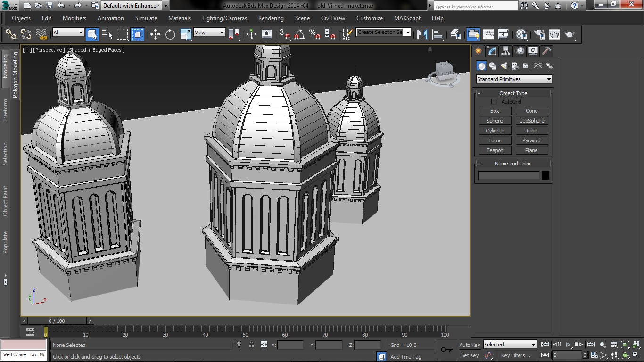This screenshot has height=362, width=644.
Task: Open the Material Editor icon
Action: tap(521, 34)
